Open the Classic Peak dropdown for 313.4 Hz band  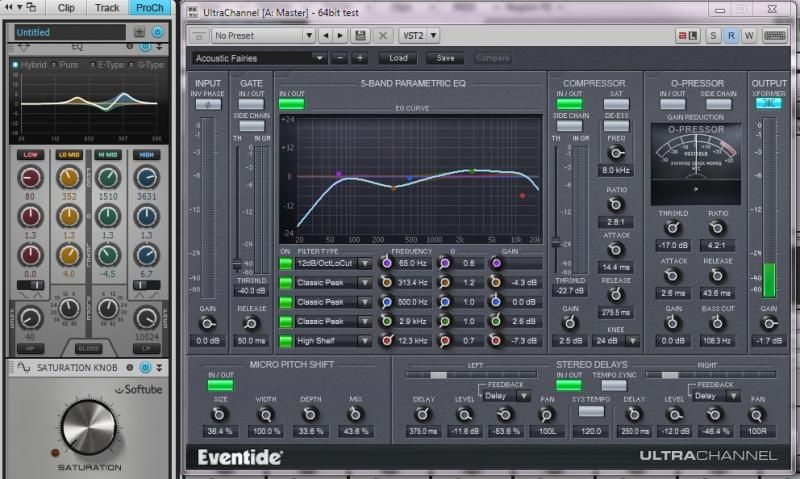click(365, 283)
